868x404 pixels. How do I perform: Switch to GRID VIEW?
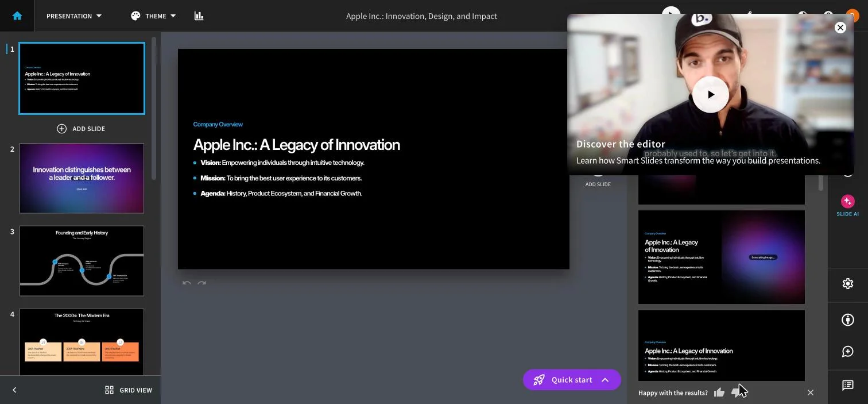(129, 390)
